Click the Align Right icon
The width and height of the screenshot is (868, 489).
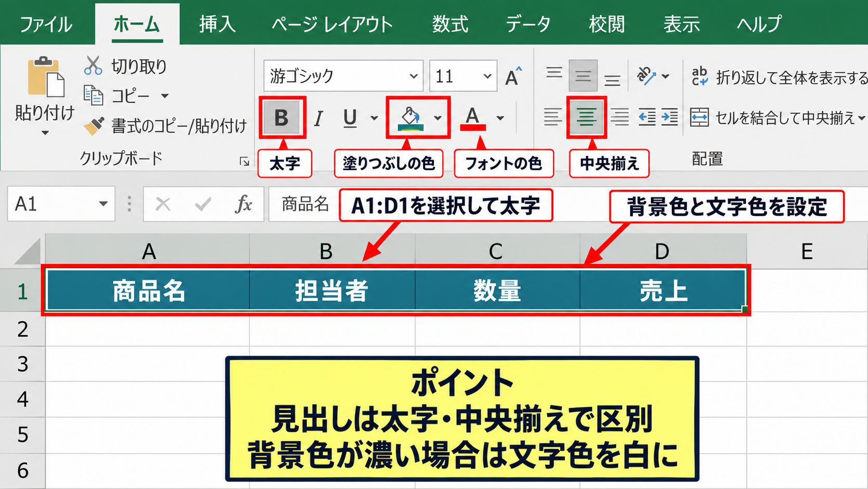click(619, 117)
